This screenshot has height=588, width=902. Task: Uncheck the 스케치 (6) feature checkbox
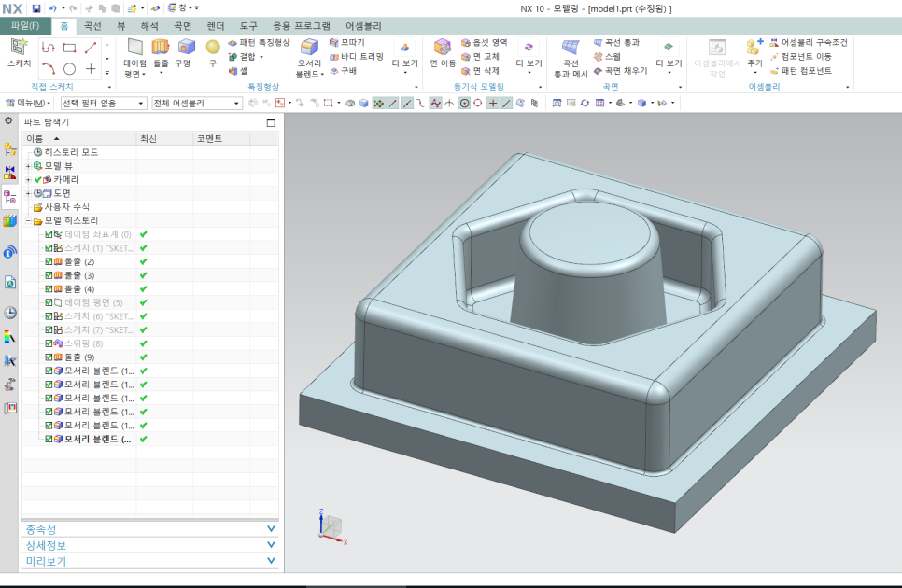point(49,316)
